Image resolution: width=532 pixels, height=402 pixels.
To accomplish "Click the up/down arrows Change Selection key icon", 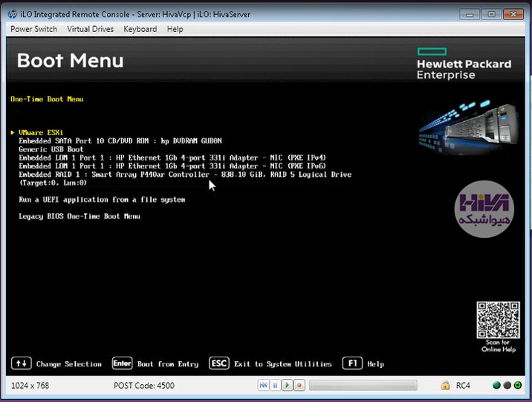I will coord(22,363).
